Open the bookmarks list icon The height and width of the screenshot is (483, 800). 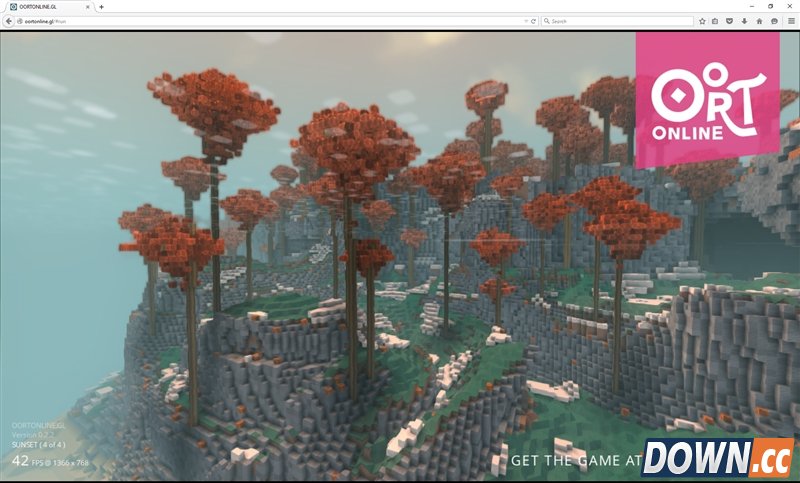[x=716, y=21]
